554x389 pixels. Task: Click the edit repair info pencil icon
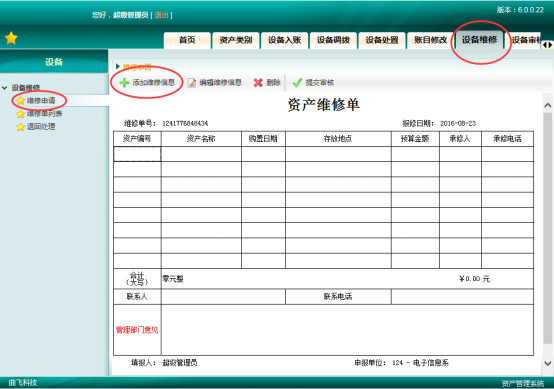tap(192, 83)
